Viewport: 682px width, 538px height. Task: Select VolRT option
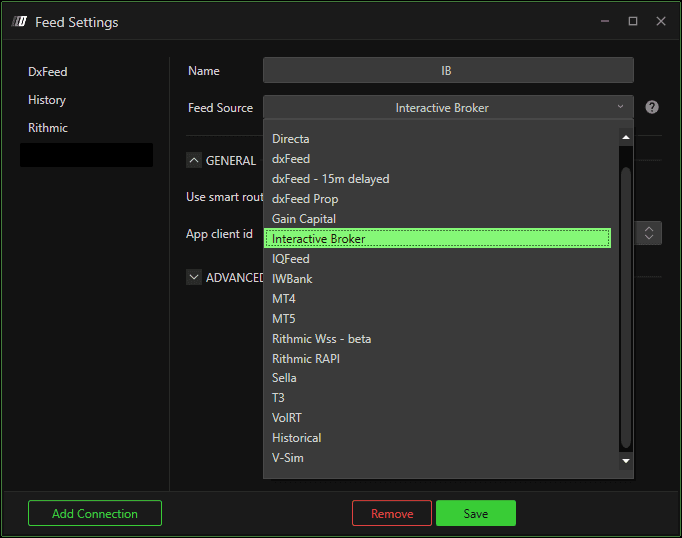[437, 418]
